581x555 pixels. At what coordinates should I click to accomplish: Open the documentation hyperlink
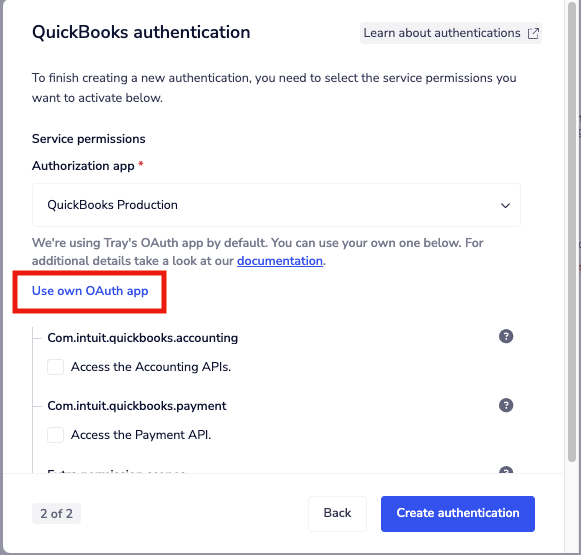click(280, 261)
